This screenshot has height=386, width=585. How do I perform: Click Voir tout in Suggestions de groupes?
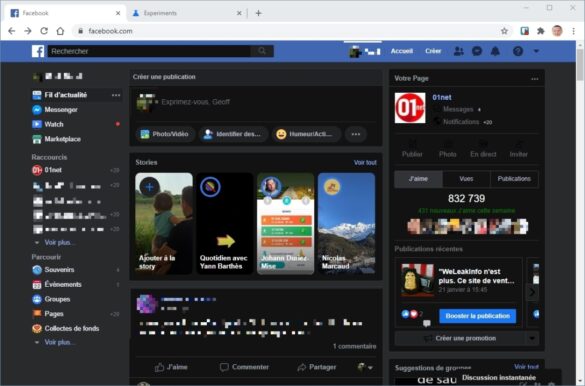(x=526, y=367)
